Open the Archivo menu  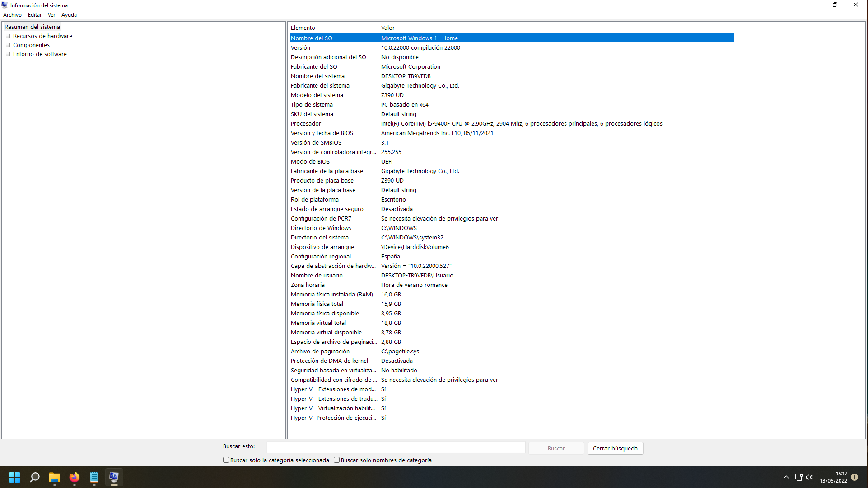click(12, 15)
